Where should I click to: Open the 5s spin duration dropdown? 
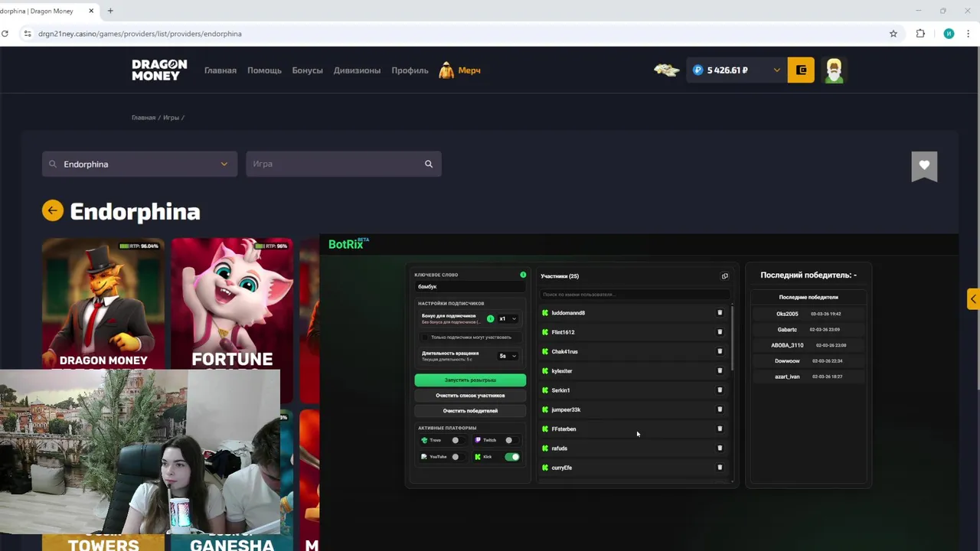tap(508, 356)
